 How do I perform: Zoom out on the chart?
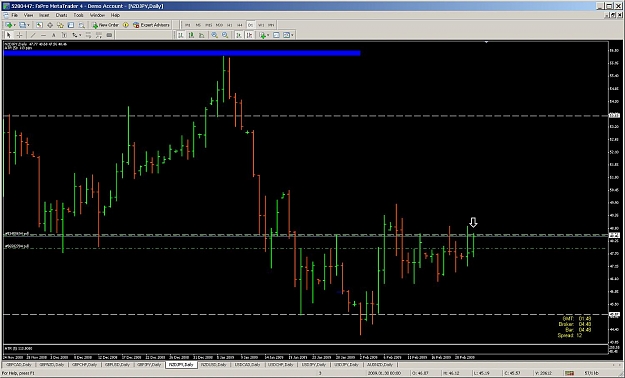coord(225,35)
